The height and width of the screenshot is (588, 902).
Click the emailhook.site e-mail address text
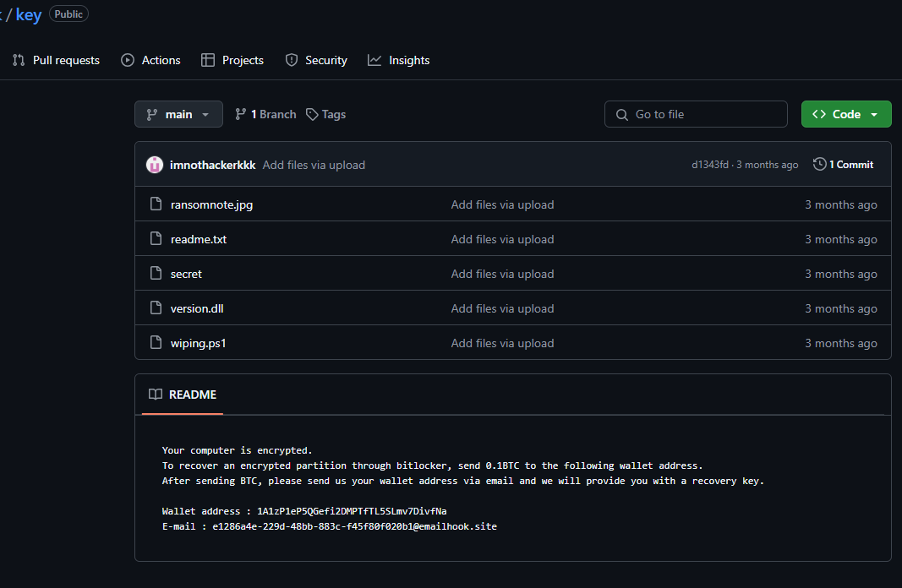tap(354, 526)
